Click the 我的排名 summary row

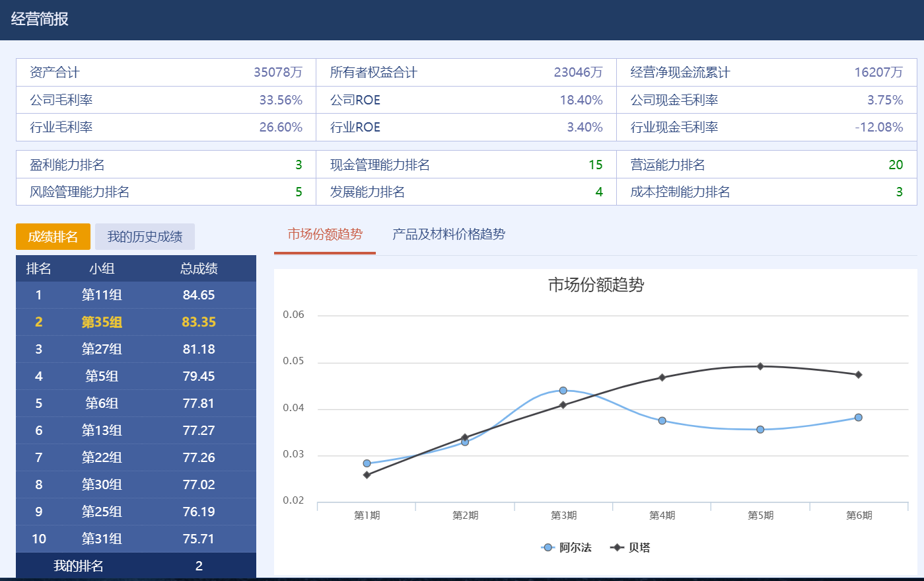[135, 566]
